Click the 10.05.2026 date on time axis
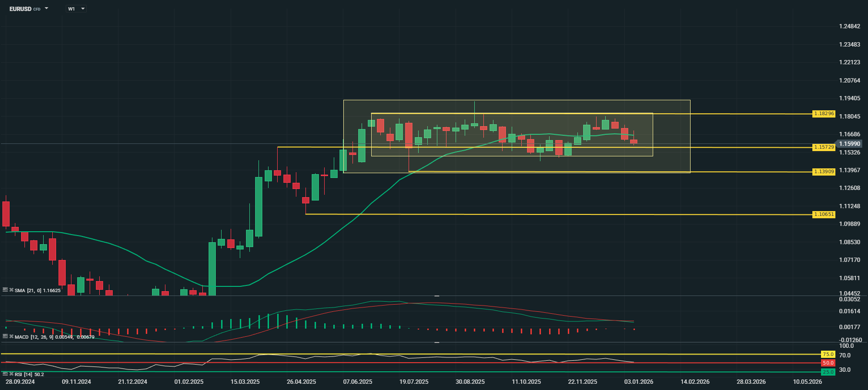This screenshot has width=868, height=390. tap(808, 382)
